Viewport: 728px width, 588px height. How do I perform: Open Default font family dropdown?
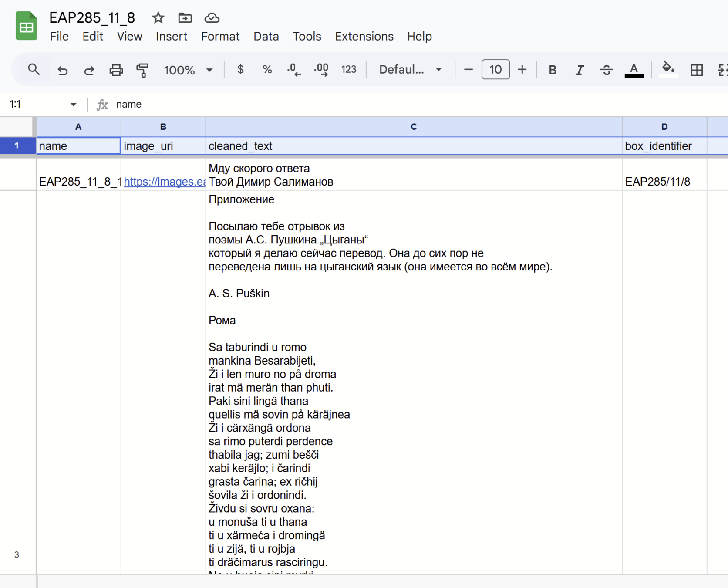pyautogui.click(x=411, y=70)
